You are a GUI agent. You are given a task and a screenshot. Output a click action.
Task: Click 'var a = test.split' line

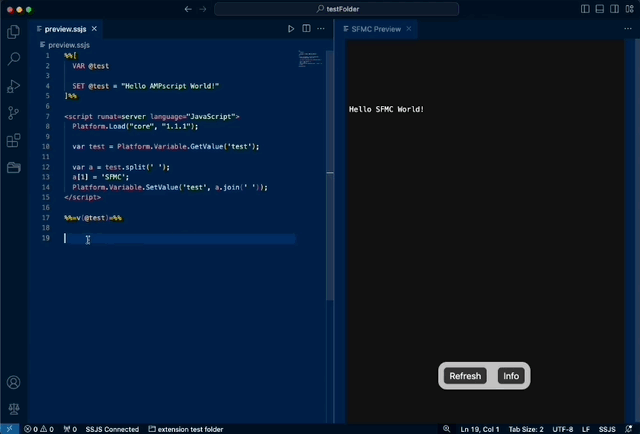click(x=121, y=167)
